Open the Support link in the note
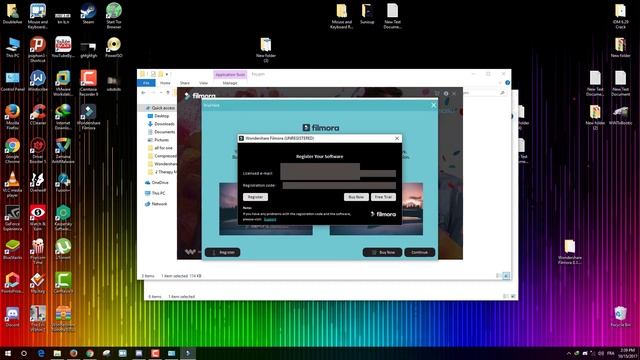Viewport: 640px width, 360px height. (x=270, y=219)
